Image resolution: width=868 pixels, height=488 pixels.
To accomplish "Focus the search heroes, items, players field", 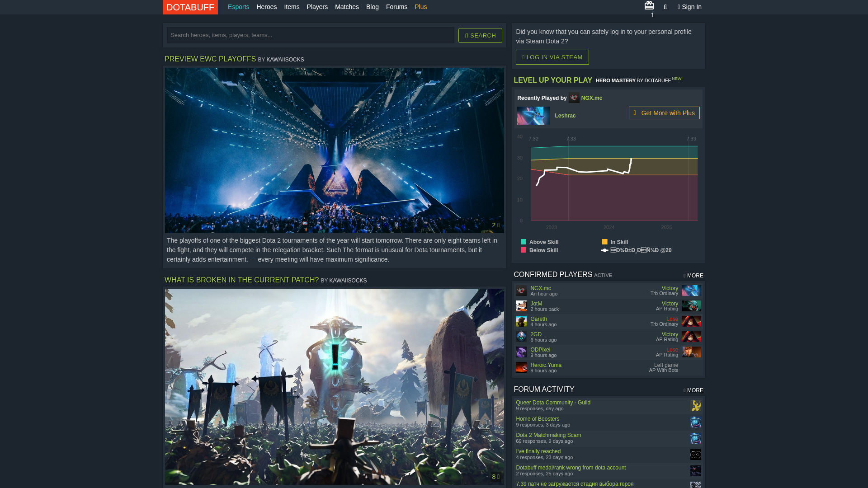I will pos(310,35).
